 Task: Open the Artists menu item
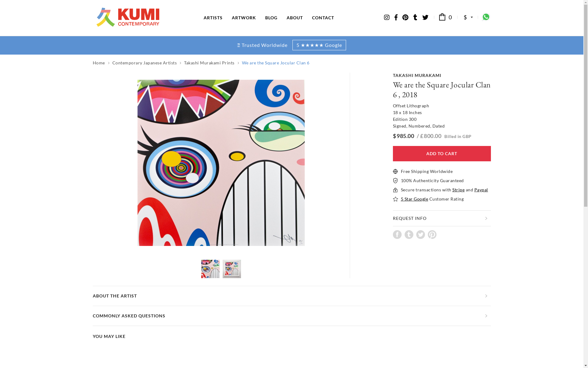coord(213,18)
